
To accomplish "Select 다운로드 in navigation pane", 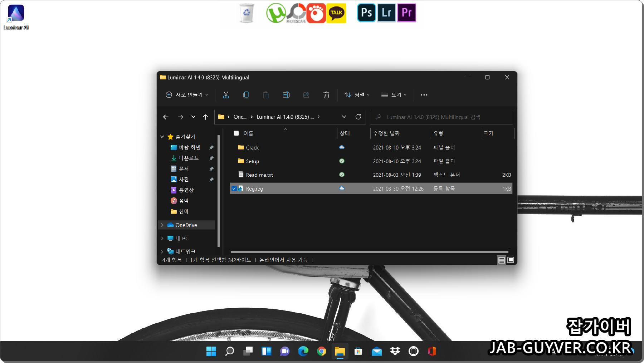I will 189,158.
